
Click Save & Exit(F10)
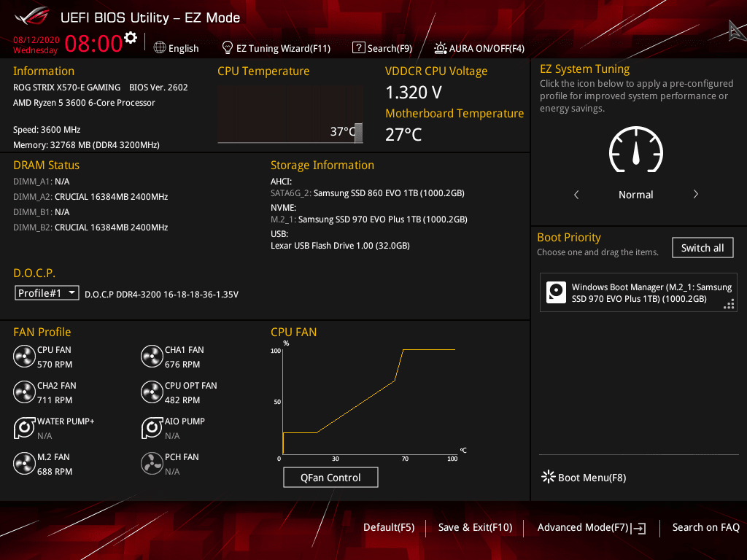tap(475, 528)
